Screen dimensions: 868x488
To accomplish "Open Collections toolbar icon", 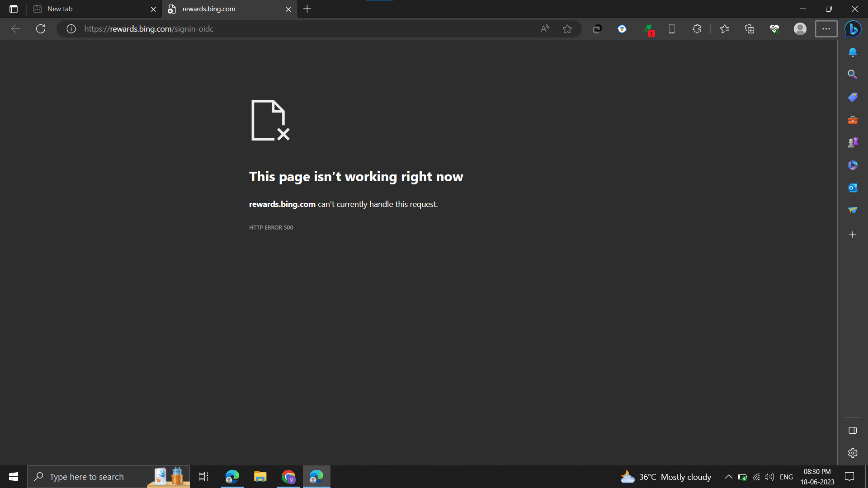I will (x=750, y=29).
